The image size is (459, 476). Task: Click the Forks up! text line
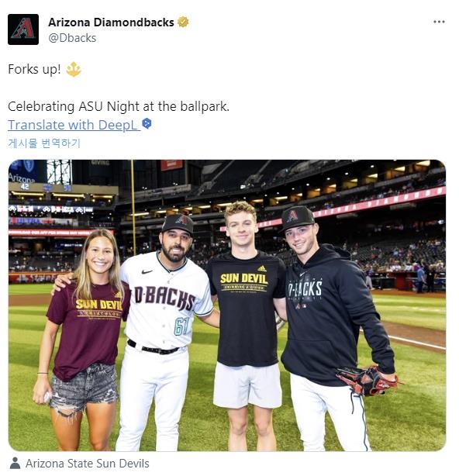pyautogui.click(x=34, y=69)
